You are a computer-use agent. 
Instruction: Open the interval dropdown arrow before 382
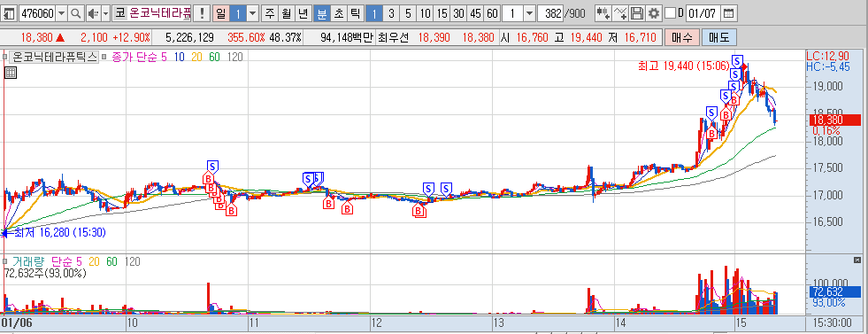(529, 12)
